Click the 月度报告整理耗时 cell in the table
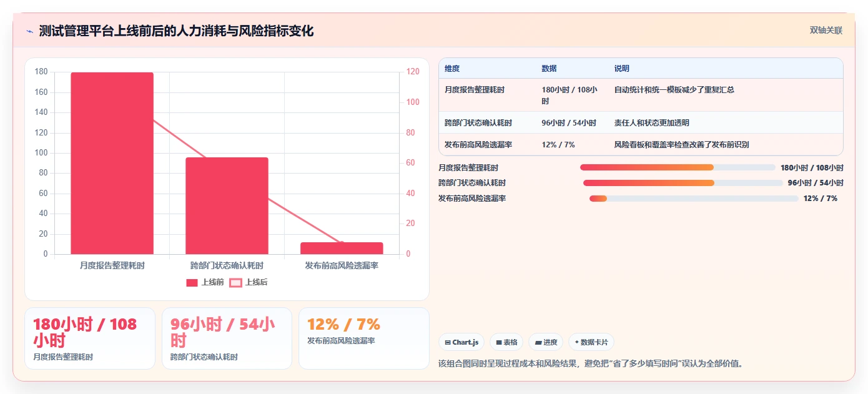 coord(475,90)
